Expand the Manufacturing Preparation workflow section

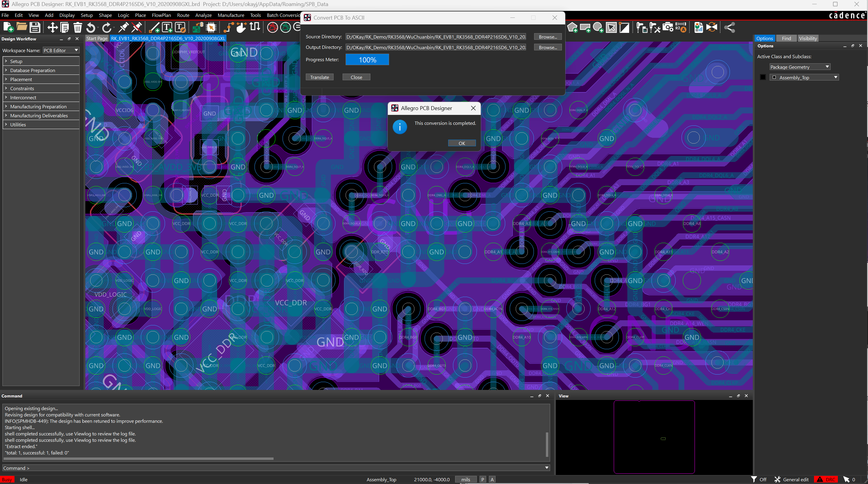pyautogui.click(x=41, y=107)
